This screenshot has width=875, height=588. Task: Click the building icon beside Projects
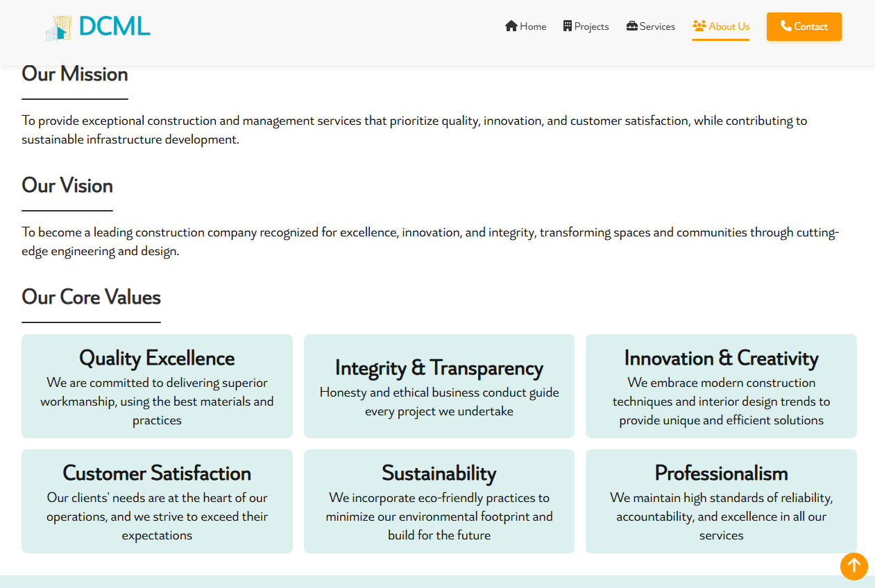point(568,26)
